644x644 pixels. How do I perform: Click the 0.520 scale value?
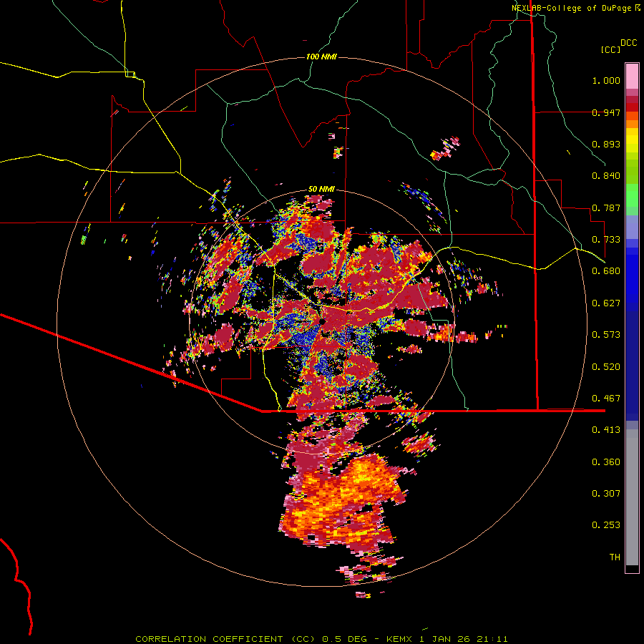[x=606, y=367]
